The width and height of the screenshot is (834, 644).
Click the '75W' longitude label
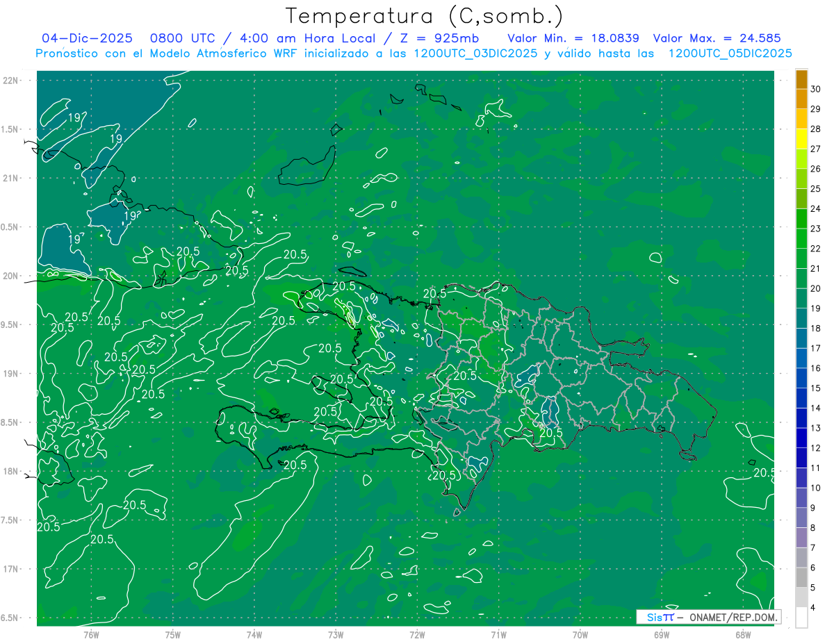coord(173,634)
